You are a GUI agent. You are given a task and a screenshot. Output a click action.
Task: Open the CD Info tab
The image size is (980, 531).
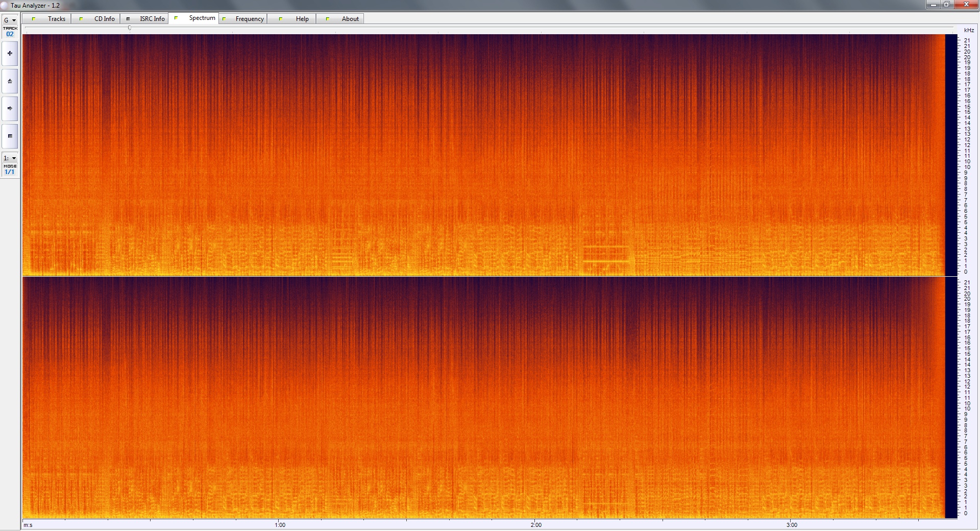(99, 19)
